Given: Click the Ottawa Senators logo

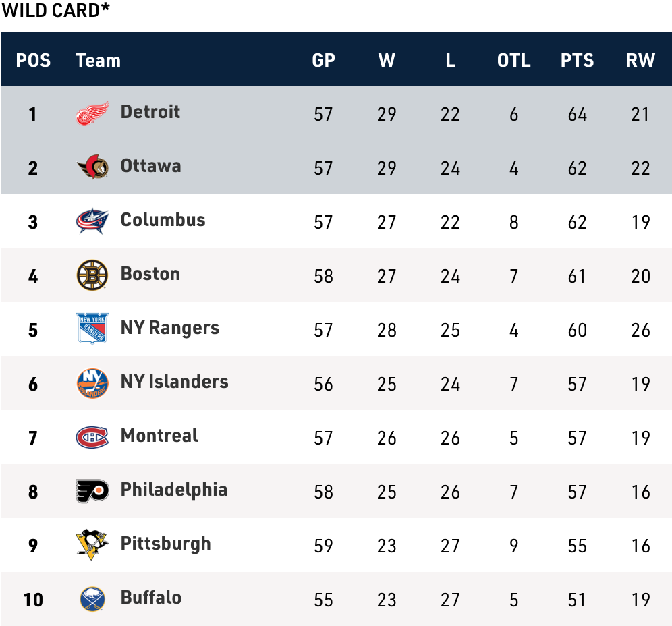Looking at the screenshot, I should coord(92,167).
